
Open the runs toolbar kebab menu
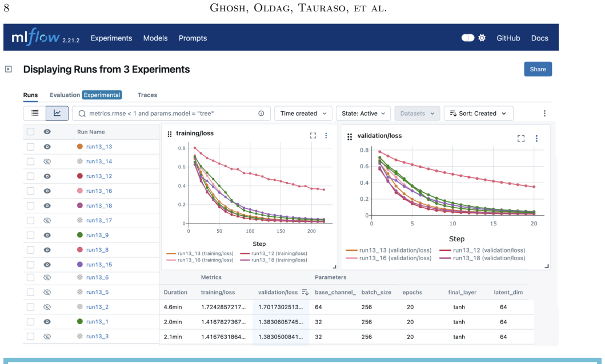point(544,113)
